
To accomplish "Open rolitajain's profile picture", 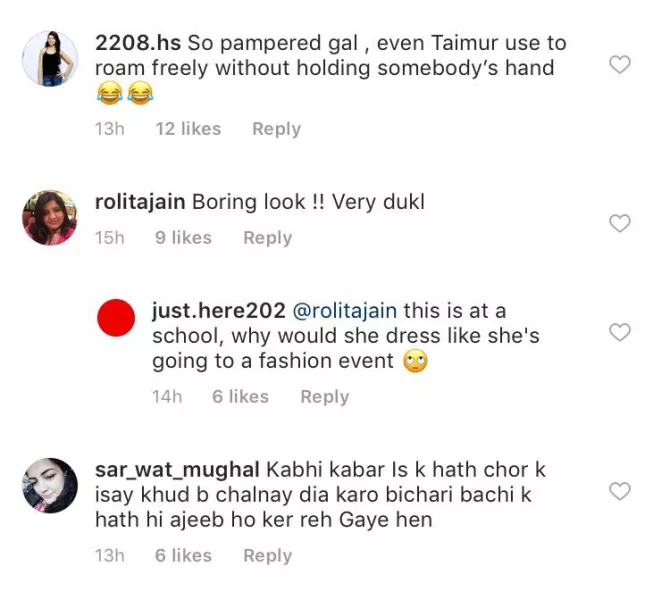I will coord(50,215).
